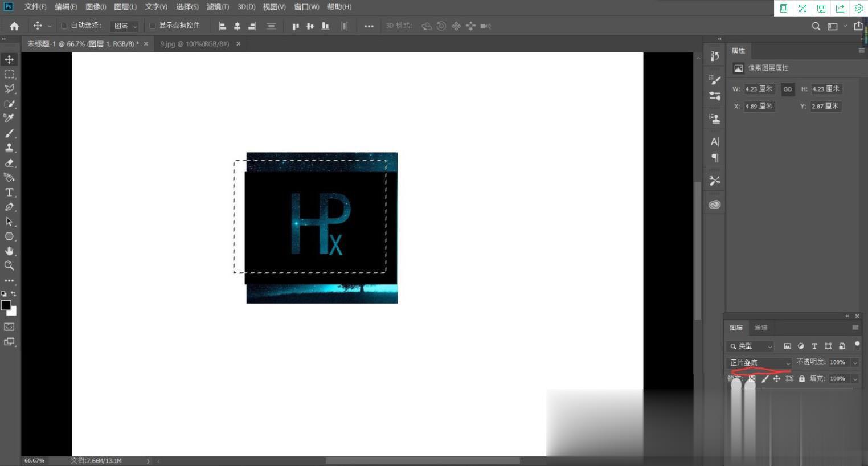Image resolution: width=868 pixels, height=466 pixels.
Task: Switch to the 通道 tab
Action: click(x=760, y=328)
